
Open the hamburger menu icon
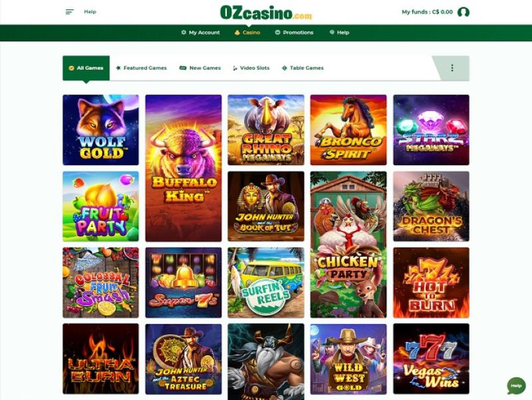point(69,12)
